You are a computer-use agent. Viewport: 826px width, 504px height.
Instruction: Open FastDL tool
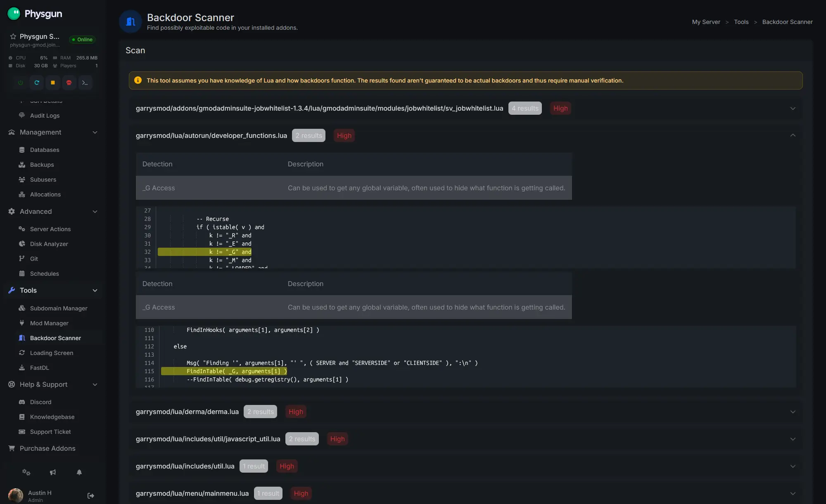coord(39,368)
